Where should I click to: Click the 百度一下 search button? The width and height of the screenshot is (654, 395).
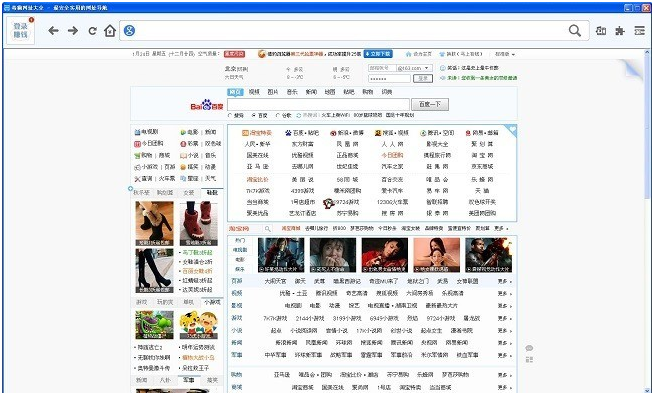click(x=430, y=104)
